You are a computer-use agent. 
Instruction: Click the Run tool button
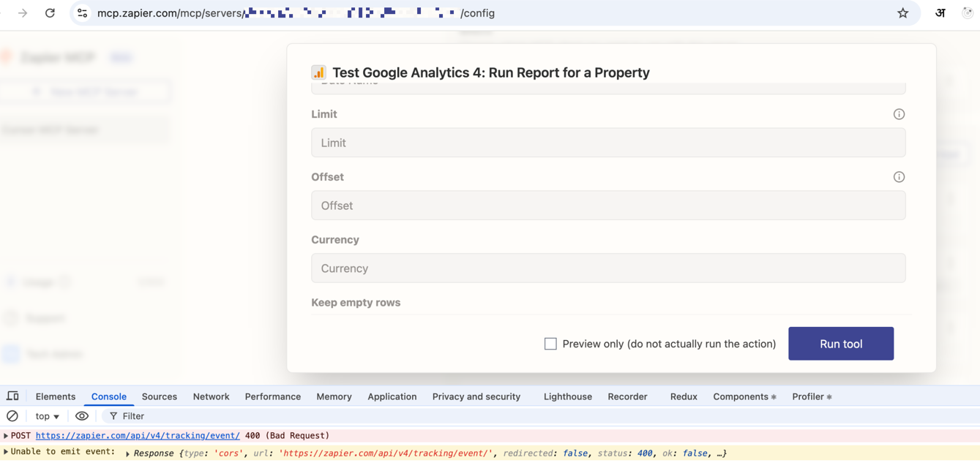(841, 344)
